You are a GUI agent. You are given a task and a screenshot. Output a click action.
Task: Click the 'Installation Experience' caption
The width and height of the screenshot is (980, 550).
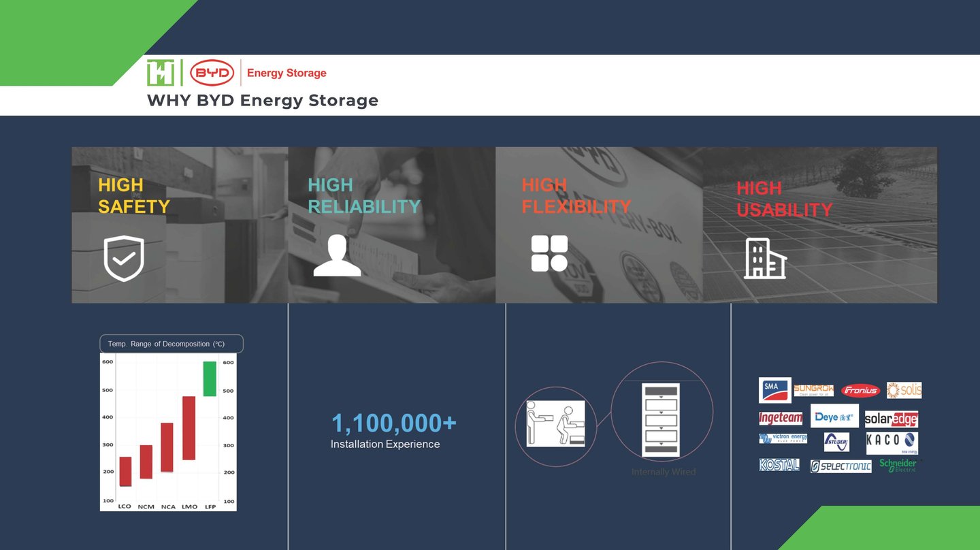[x=385, y=444]
